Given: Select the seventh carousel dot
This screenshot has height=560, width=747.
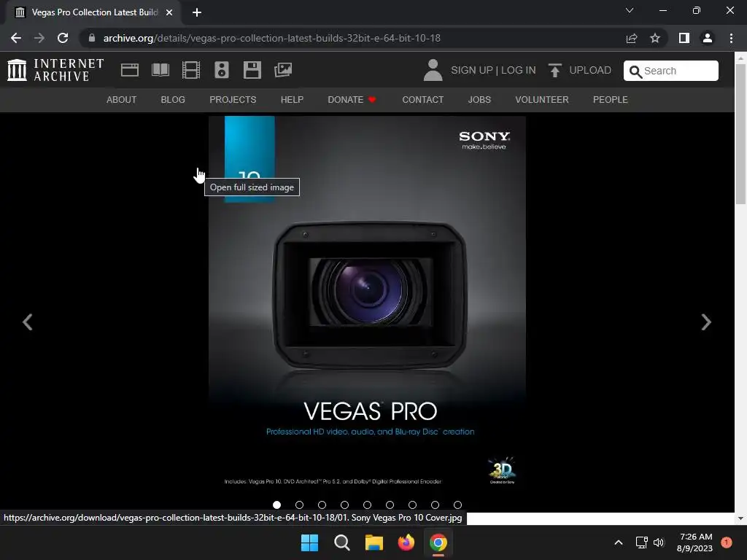Looking at the screenshot, I should tap(413, 505).
